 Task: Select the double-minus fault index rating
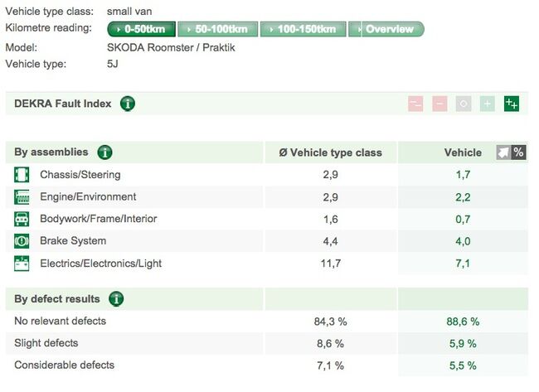click(x=415, y=104)
